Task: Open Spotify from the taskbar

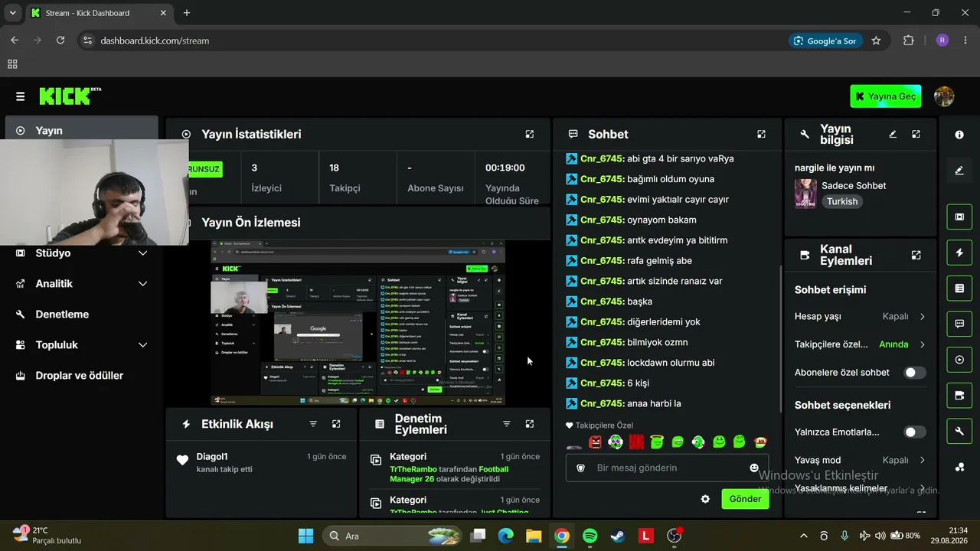Action: 590,536
